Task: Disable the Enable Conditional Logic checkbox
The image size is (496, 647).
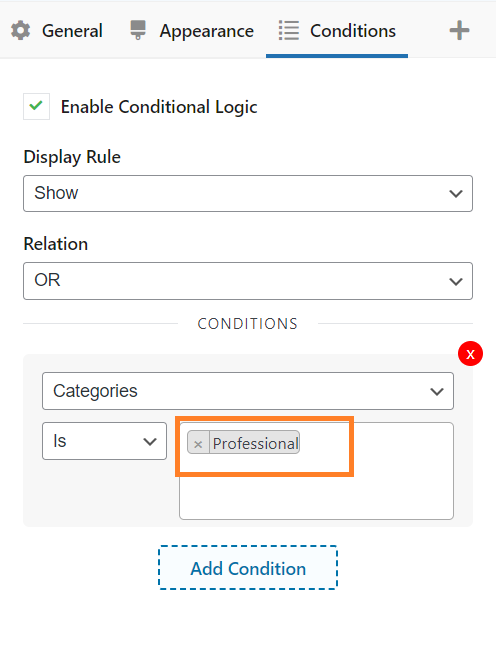Action: pos(36,106)
